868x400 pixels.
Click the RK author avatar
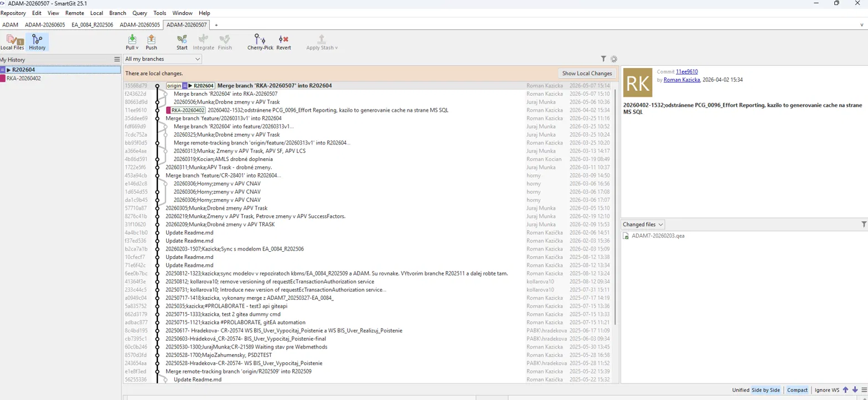(638, 83)
